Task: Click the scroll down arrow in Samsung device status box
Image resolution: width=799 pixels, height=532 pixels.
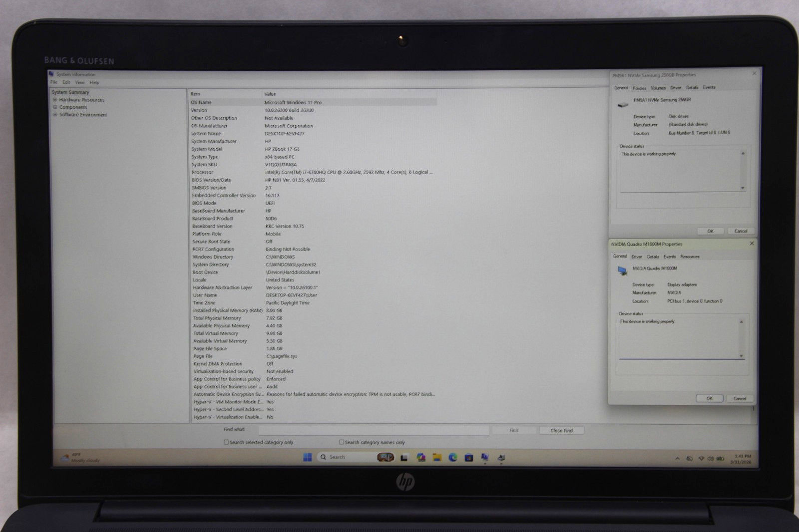Action: tap(743, 188)
